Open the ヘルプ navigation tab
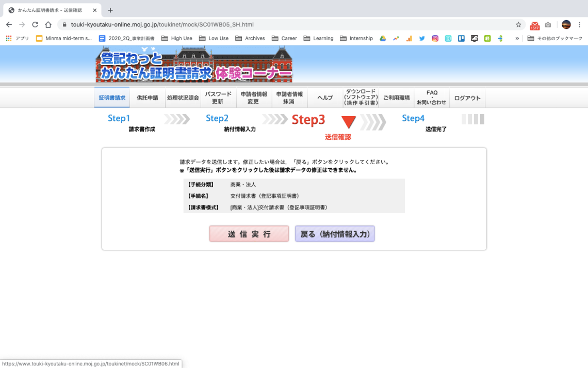Image resolution: width=588 pixels, height=368 pixels. [x=325, y=98]
